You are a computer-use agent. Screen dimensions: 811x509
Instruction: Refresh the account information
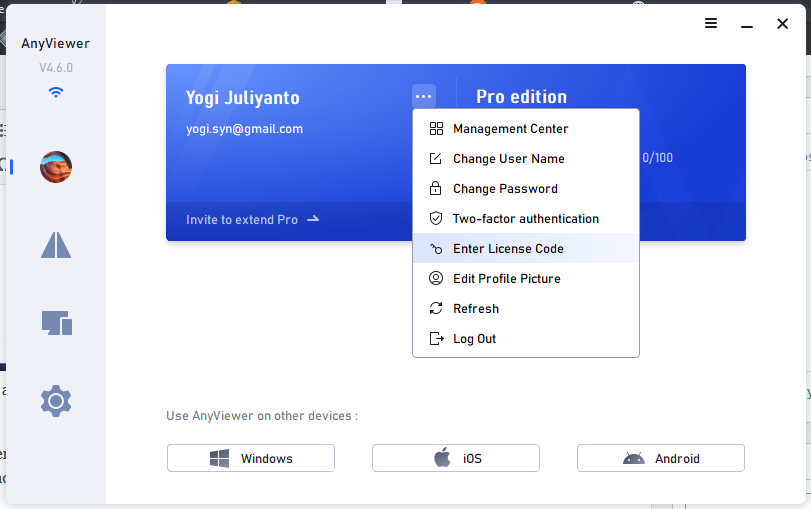pos(475,309)
